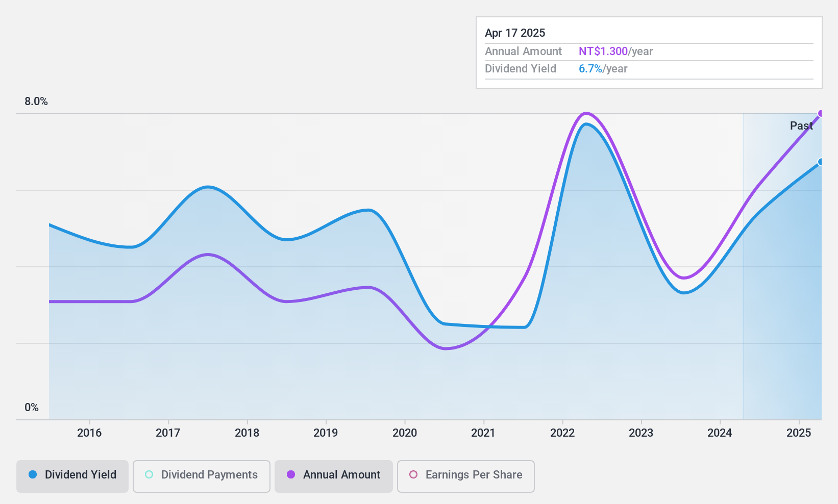
Task: Click the pink Earnings Per Share legend circle
Action: [x=413, y=474]
